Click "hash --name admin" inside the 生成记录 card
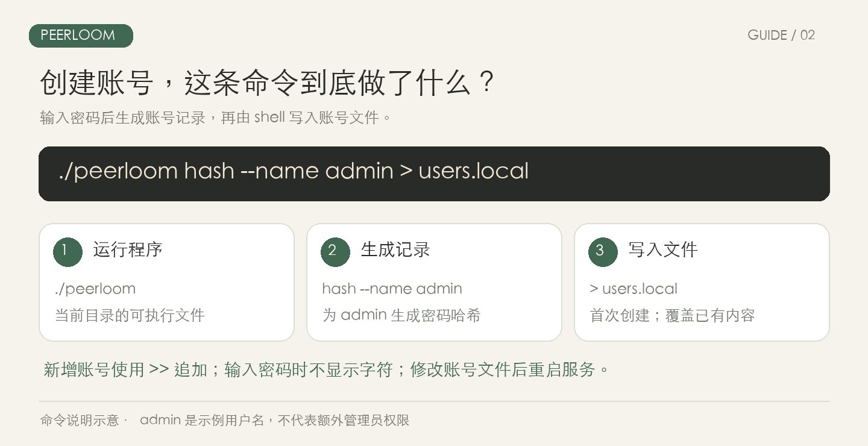The height and width of the screenshot is (446, 868). (x=392, y=289)
